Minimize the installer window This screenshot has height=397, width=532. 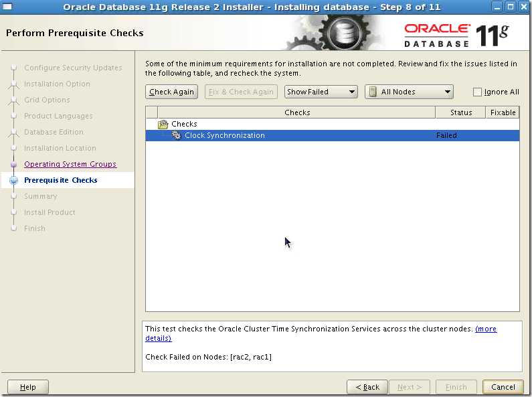tap(497, 7)
